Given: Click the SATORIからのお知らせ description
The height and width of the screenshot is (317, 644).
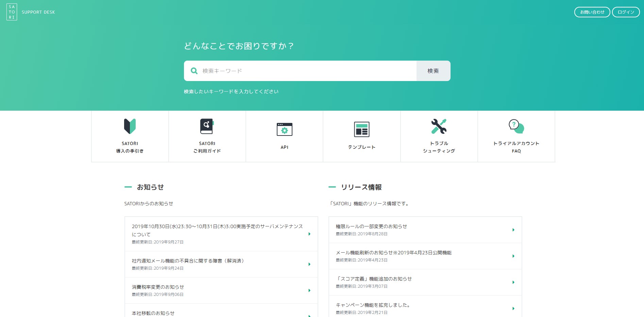Looking at the screenshot, I should click(149, 204).
